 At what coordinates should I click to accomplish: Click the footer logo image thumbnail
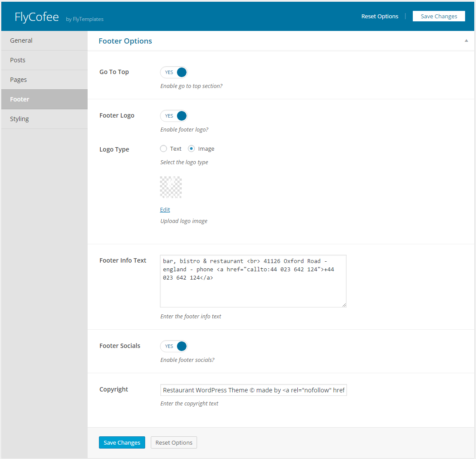171,187
